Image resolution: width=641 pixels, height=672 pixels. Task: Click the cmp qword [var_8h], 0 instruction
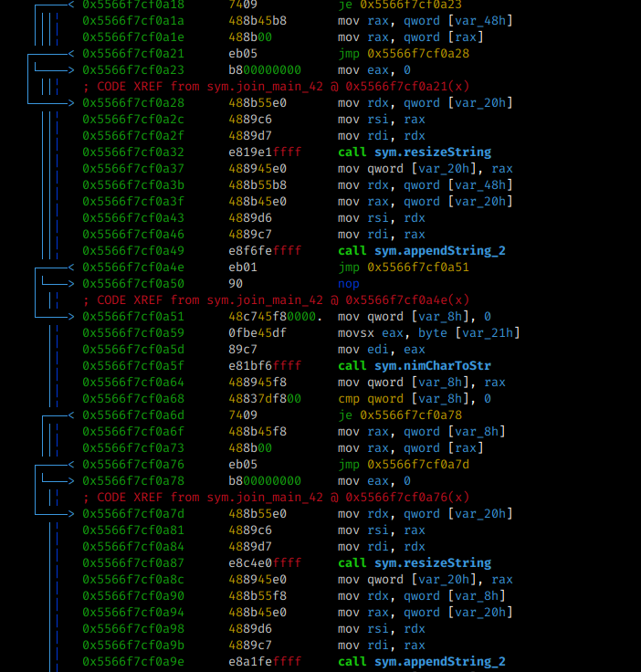414,399
